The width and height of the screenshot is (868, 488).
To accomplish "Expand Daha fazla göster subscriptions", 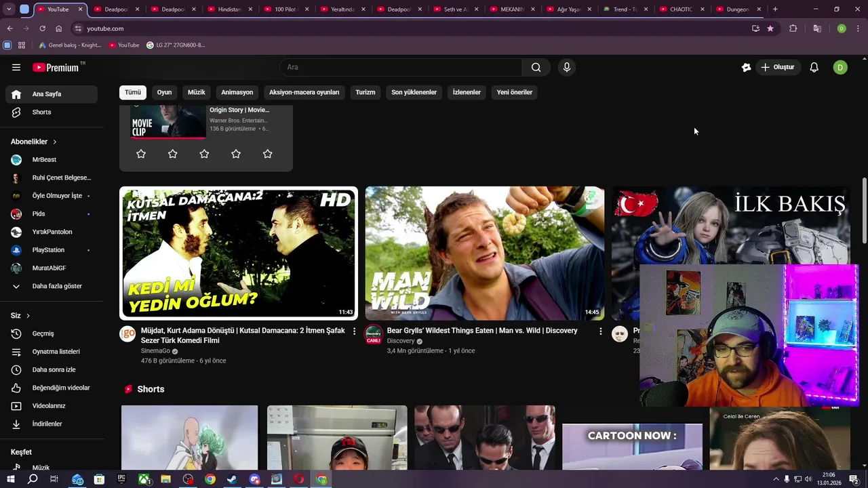I will [52, 286].
